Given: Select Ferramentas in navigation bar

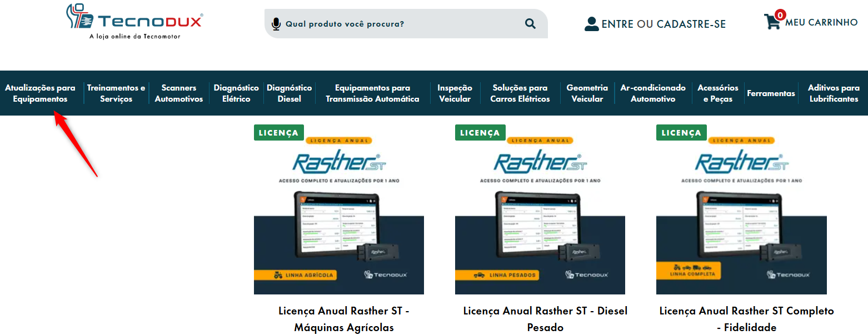Looking at the screenshot, I should 771,93.
